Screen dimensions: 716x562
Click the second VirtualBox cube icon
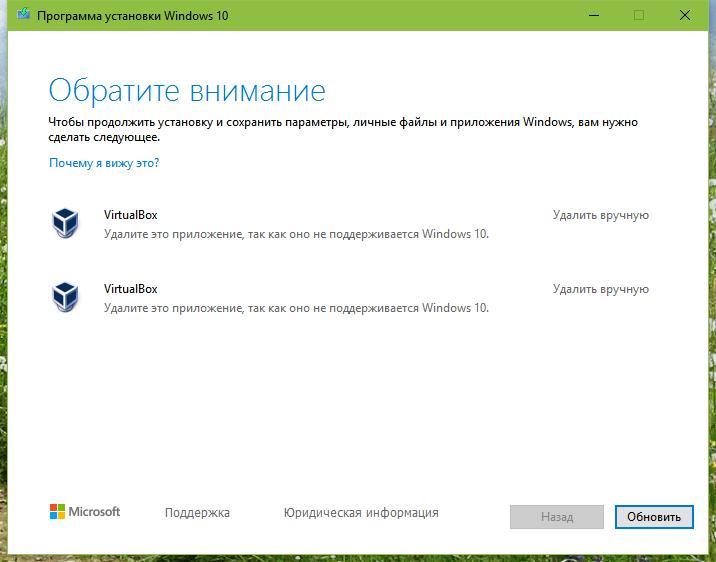pyautogui.click(x=65, y=297)
